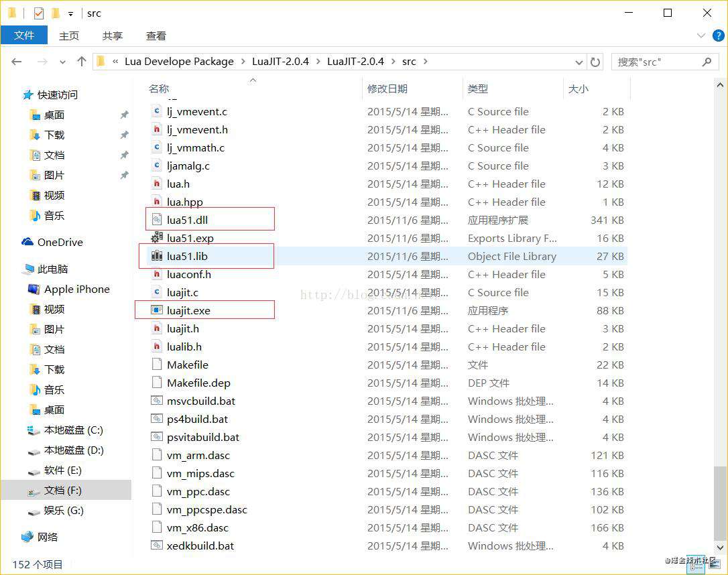The image size is (728, 575).
Task: Open the 文件 ribbon tab
Action: (x=24, y=36)
